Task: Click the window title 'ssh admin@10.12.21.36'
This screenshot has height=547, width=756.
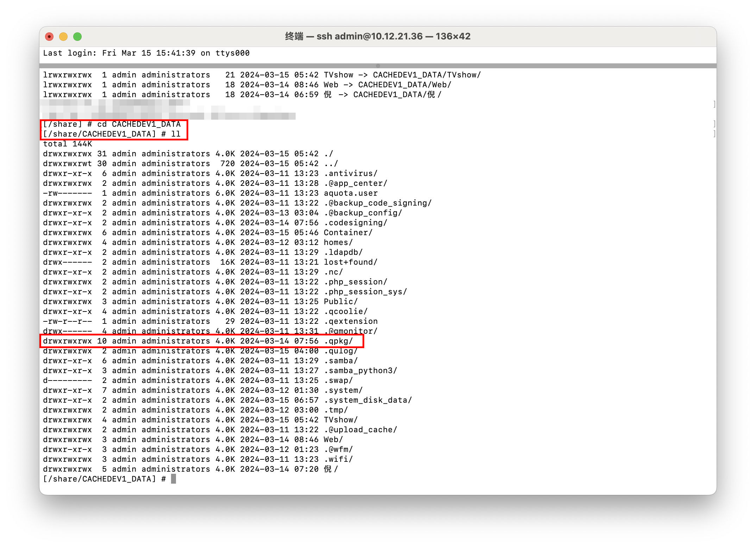Action: click(370, 36)
